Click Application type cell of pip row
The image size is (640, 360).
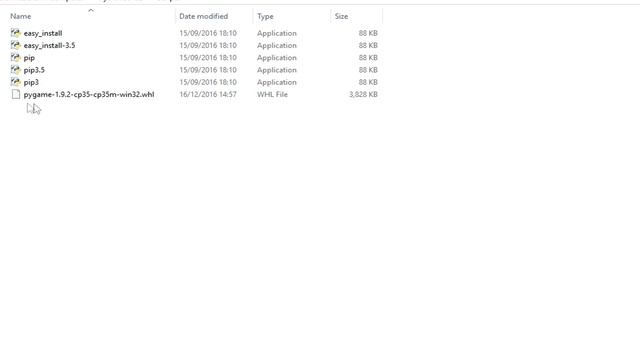click(x=277, y=58)
